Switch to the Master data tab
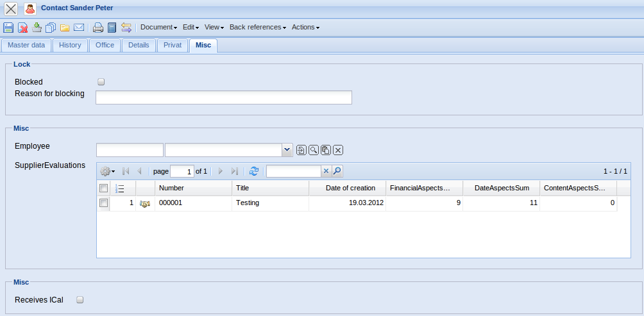This screenshot has height=316, width=644. [26, 46]
